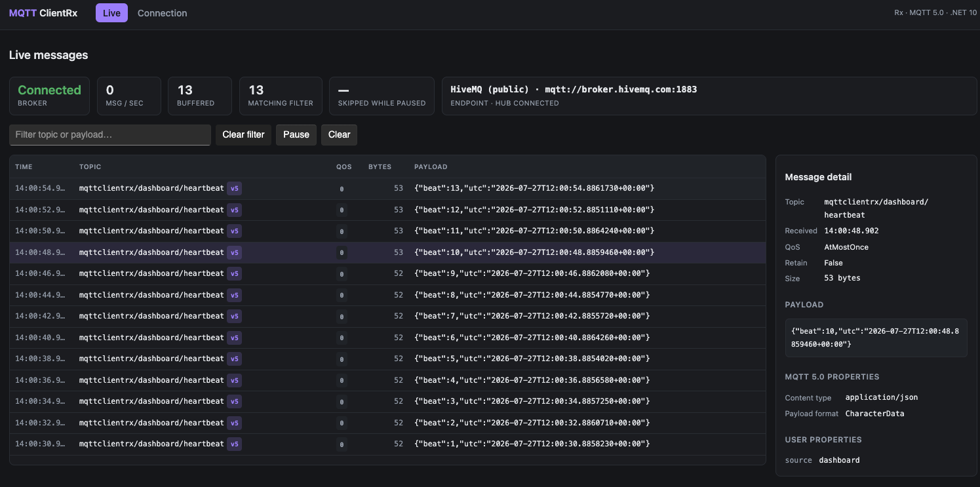
Task: Click the application/json content type value
Action: (x=882, y=397)
